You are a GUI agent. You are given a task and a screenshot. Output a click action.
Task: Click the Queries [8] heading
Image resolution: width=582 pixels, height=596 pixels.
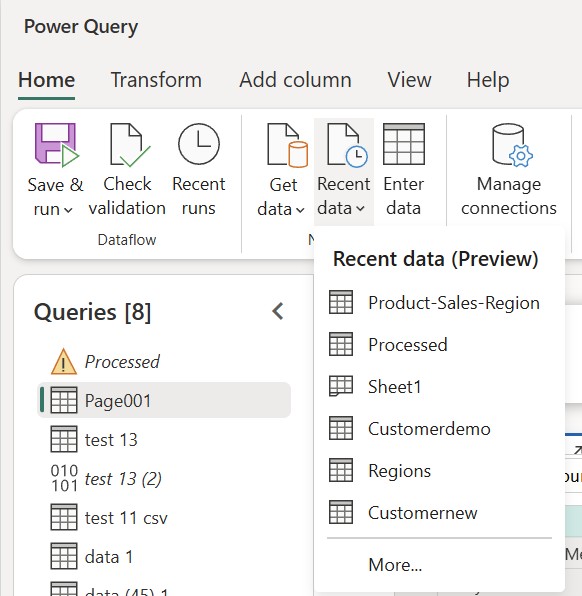pos(92,312)
